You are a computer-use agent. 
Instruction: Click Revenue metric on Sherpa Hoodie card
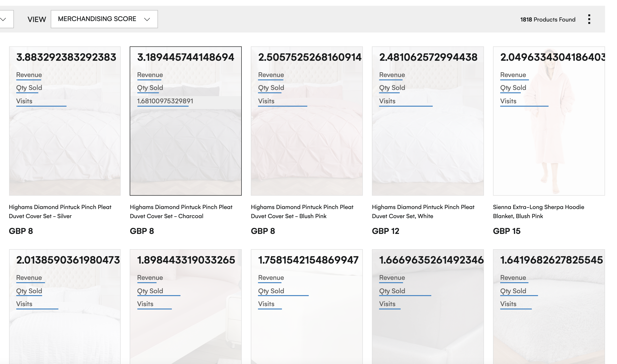pos(513,75)
